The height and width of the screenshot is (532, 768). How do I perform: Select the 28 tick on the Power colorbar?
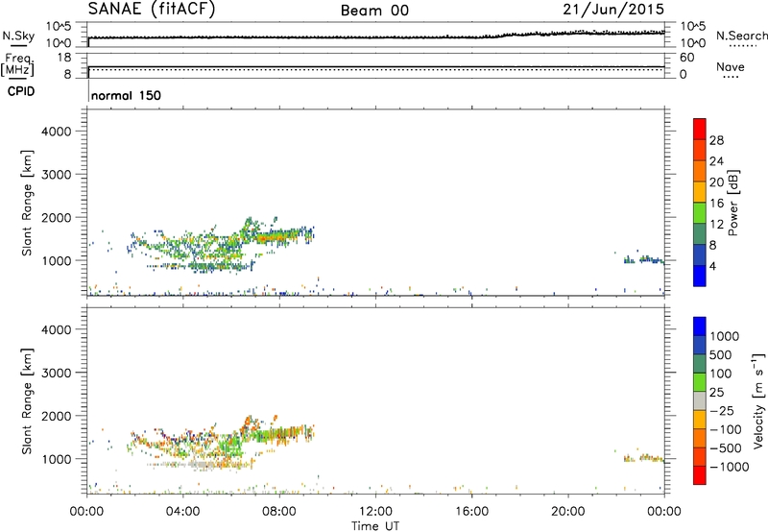tap(716, 140)
